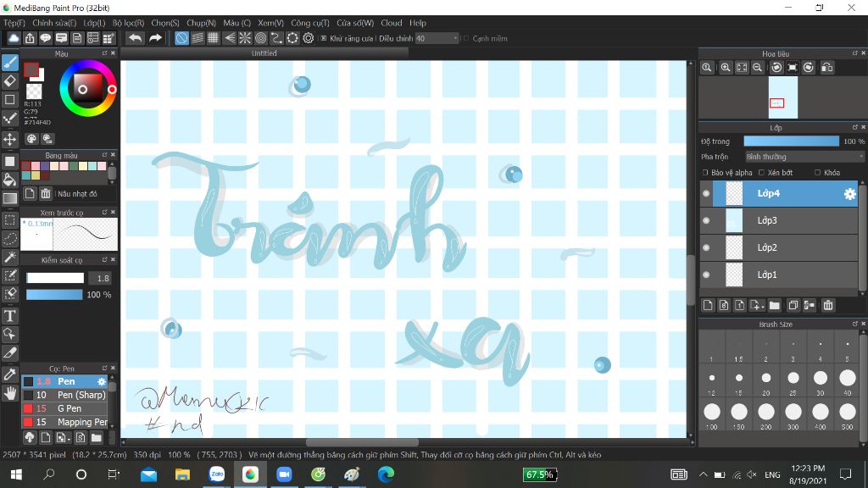The image size is (868, 488).
Task: Open the cloud icon in toolbar
Action: [x=14, y=38]
